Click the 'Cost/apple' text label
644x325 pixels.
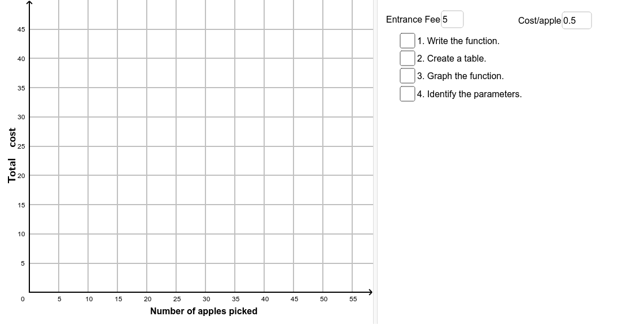[539, 20]
